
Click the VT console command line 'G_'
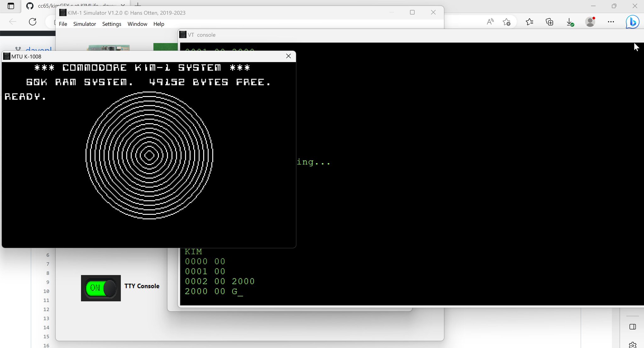pyautogui.click(x=237, y=292)
